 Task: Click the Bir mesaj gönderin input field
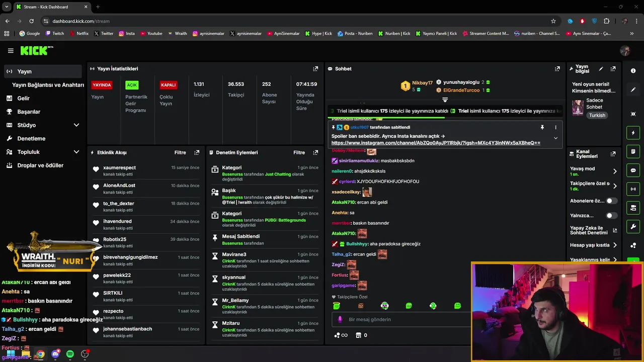[x=401, y=319]
